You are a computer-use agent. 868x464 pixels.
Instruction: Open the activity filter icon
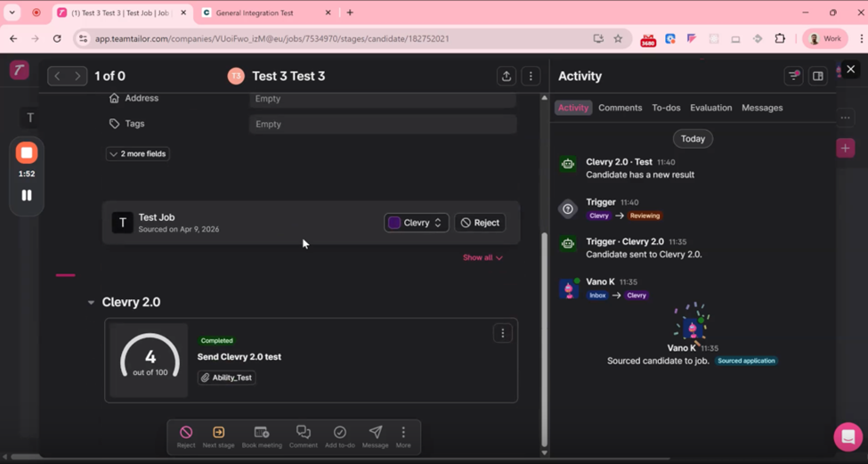click(x=793, y=77)
